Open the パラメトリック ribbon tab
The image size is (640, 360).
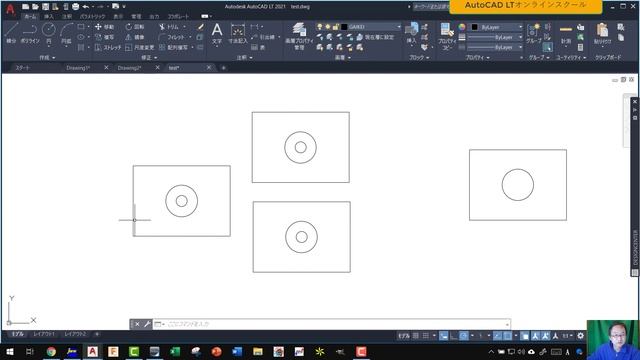pyautogui.click(x=92, y=17)
